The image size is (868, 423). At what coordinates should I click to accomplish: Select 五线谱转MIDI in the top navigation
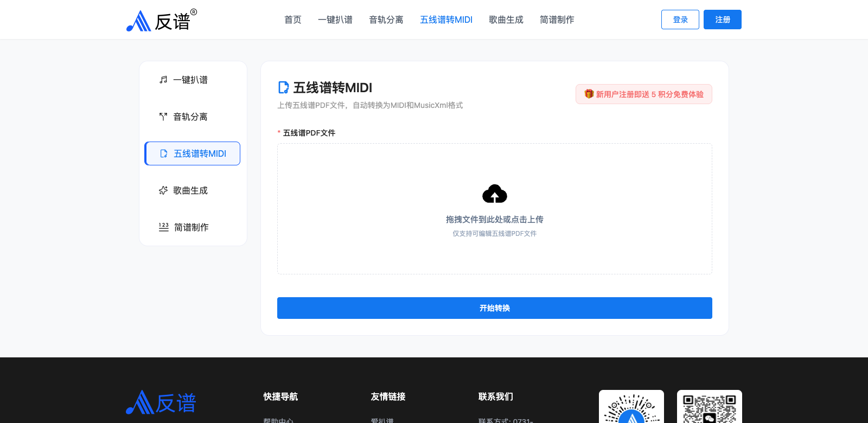pos(446,20)
